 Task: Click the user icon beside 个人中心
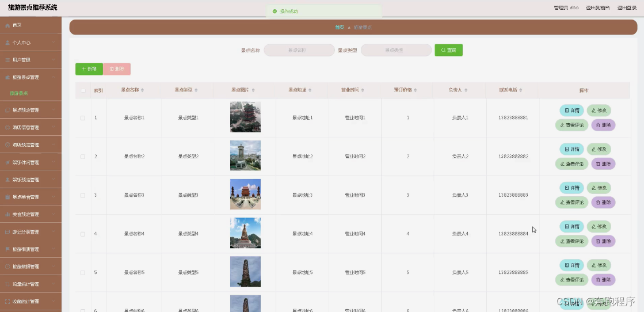[7, 43]
